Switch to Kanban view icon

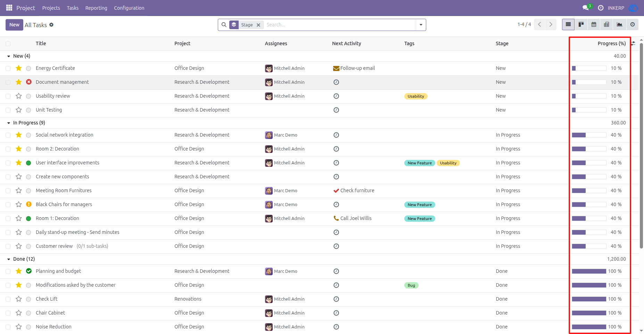[x=581, y=25]
